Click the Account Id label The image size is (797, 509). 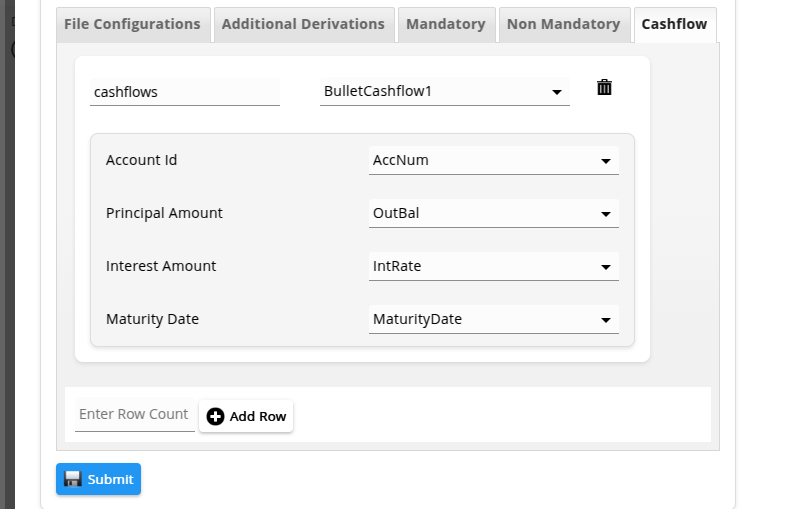point(141,160)
